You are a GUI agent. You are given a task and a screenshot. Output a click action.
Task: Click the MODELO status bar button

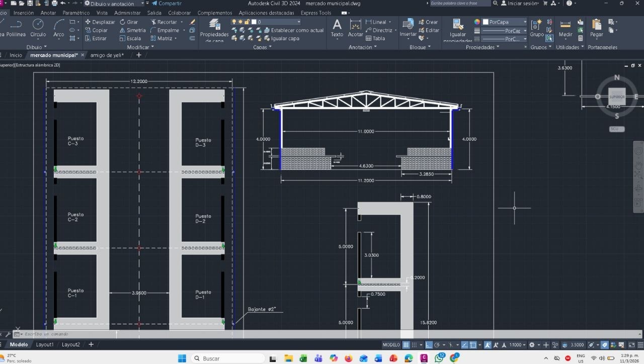click(x=391, y=345)
